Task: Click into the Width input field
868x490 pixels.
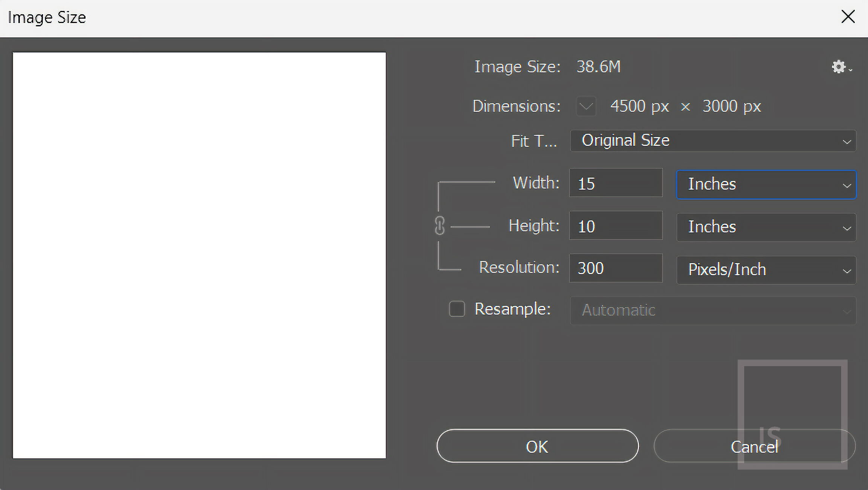Action: click(616, 183)
